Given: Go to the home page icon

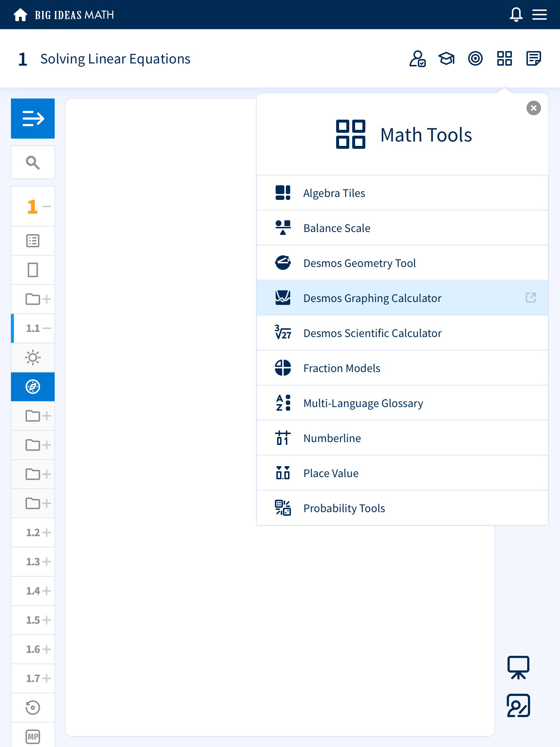Looking at the screenshot, I should coord(20,15).
